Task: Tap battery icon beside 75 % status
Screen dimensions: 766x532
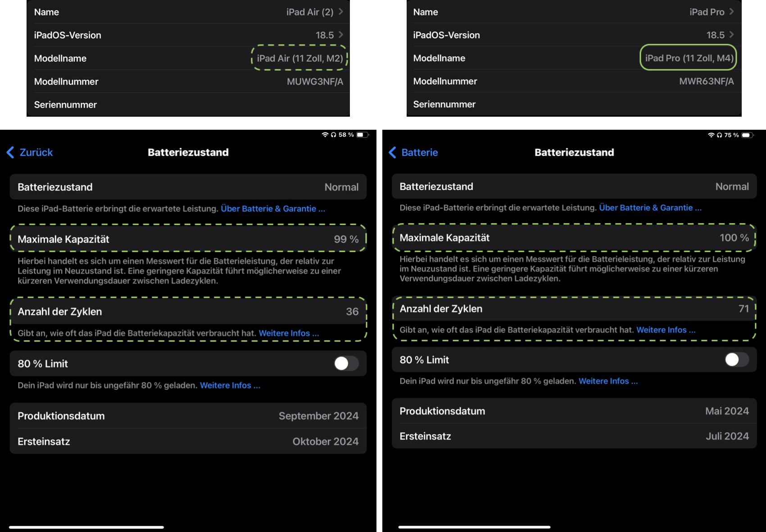Action: click(748, 135)
